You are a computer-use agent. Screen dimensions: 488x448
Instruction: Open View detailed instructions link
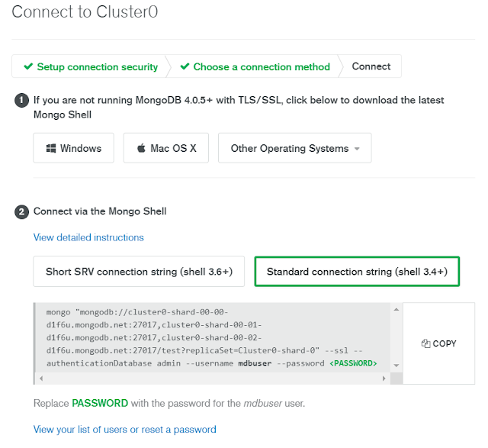coord(88,237)
